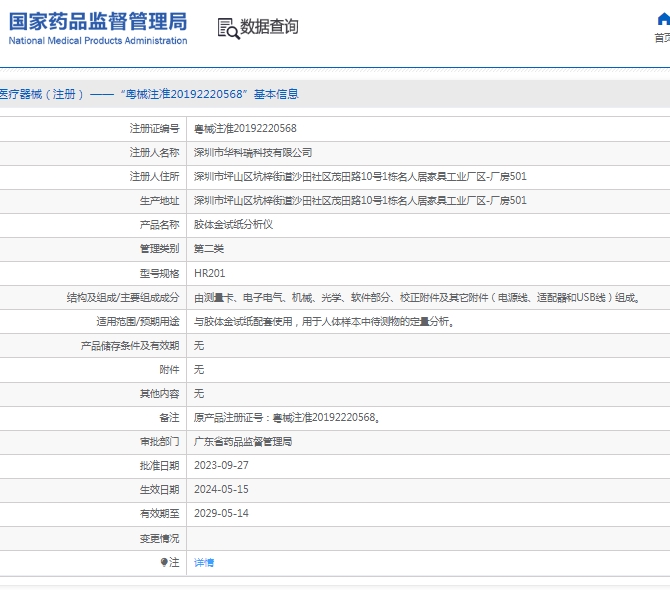Image resolution: width=670 pixels, height=590 pixels.
Task: Select expiry date 2029-05-14
Action: pyautogui.click(x=221, y=513)
